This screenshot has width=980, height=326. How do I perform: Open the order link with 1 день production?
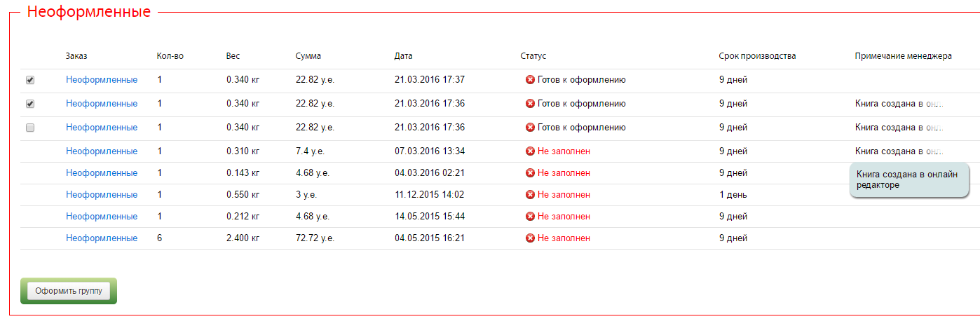click(x=102, y=195)
